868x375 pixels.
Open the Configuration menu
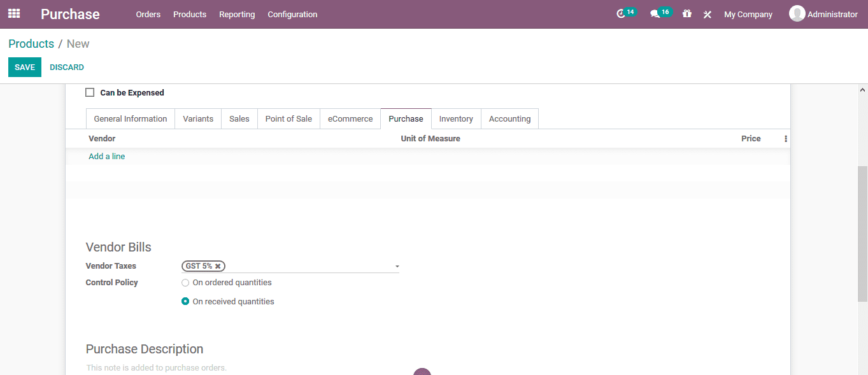tap(292, 14)
